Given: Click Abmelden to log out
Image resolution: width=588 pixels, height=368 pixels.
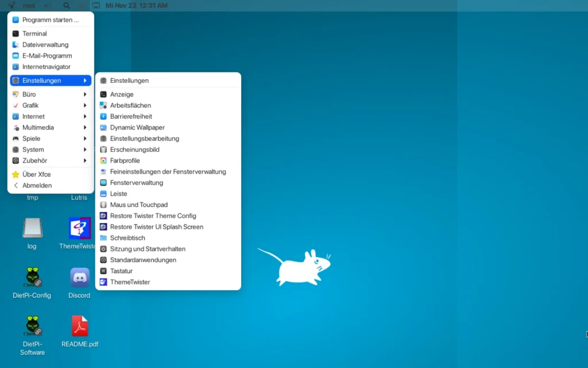Looking at the screenshot, I should tap(37, 186).
